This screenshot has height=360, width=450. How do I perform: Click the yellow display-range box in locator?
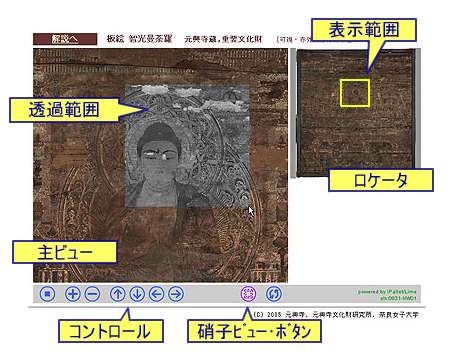pos(355,93)
